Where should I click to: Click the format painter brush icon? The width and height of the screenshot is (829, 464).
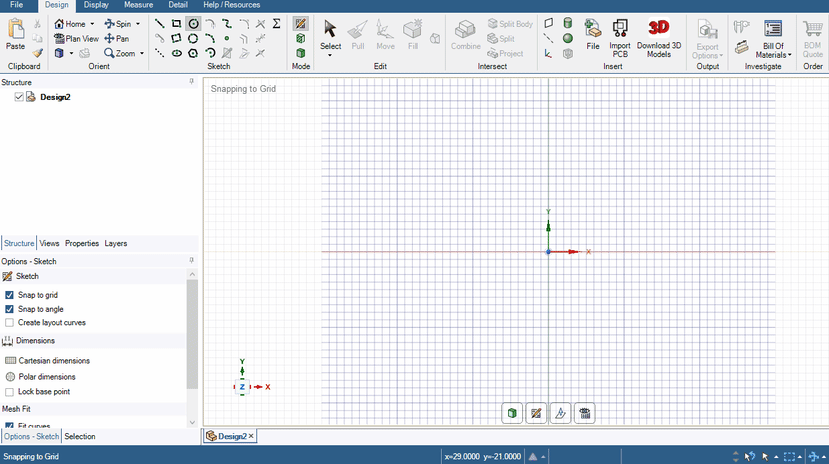pos(37,53)
